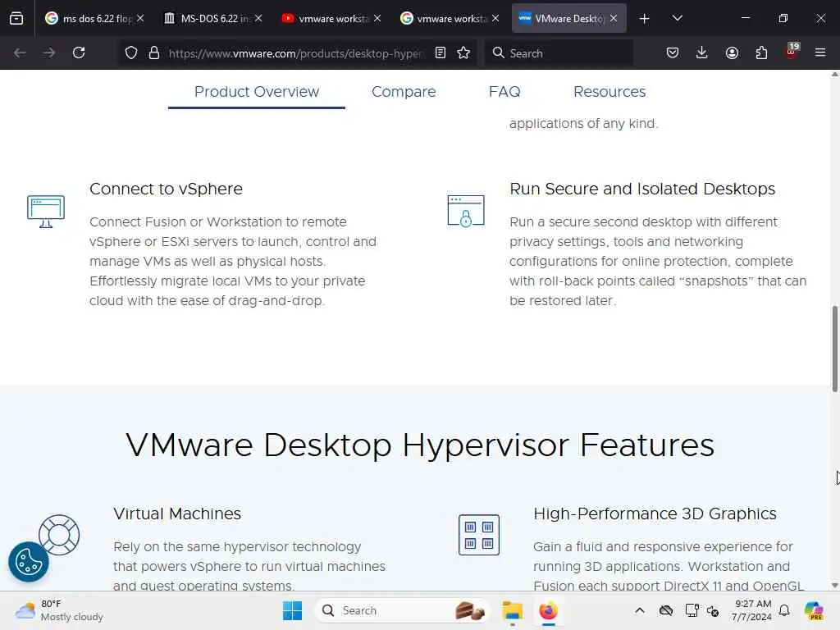Open the Extensions puzzle menu
The image size is (840, 630).
[x=761, y=52]
